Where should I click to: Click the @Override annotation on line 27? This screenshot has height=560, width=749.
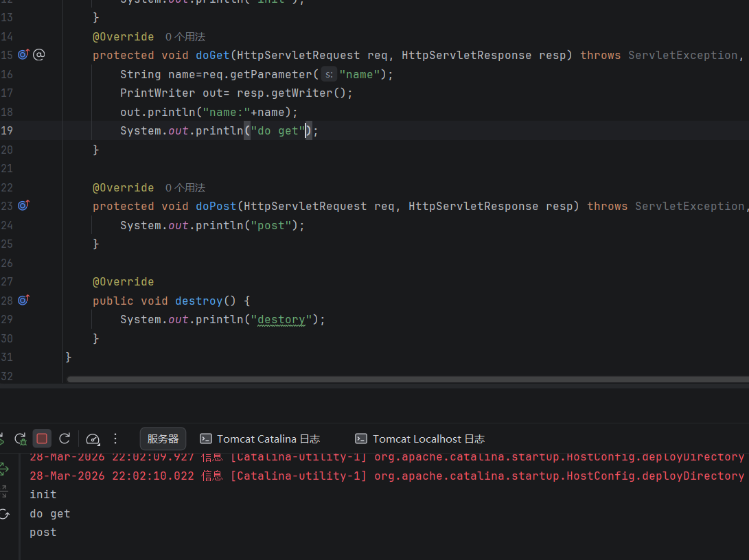[x=124, y=281]
